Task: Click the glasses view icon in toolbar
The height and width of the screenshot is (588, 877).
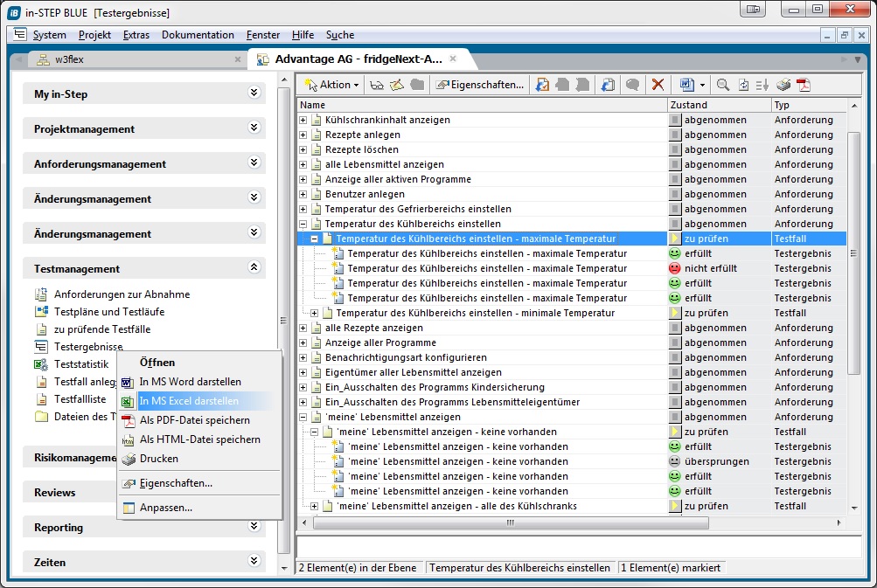Action: 377,85
